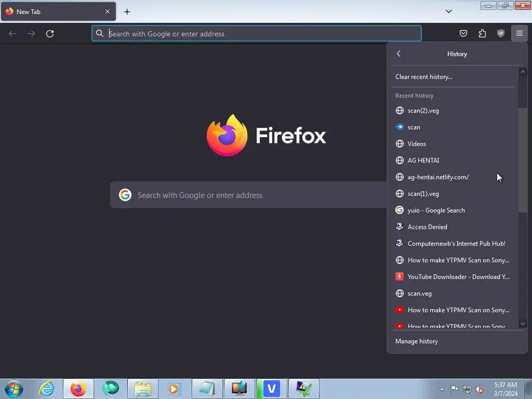Screen dimensions: 532x399
Task: Open the 'scan' history entry
Action: pyautogui.click(x=453, y=127)
